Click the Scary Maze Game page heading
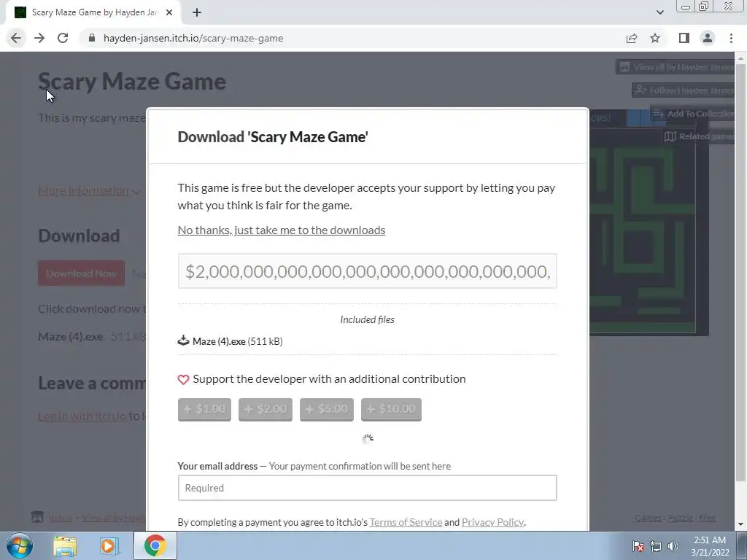The height and width of the screenshot is (560, 747). pyautogui.click(x=132, y=82)
